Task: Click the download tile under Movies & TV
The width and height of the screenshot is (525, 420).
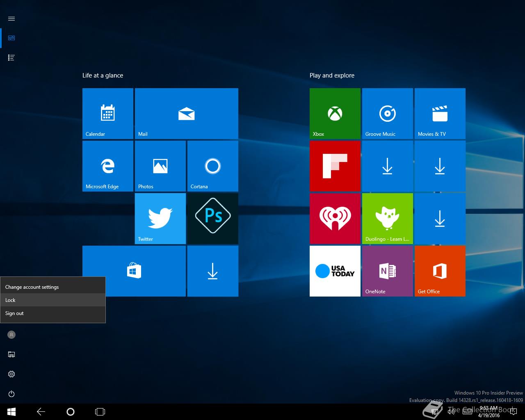Action: tap(440, 166)
